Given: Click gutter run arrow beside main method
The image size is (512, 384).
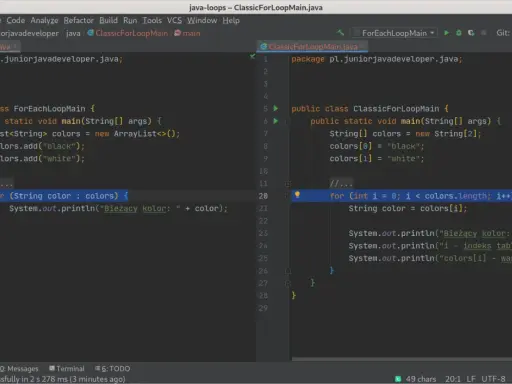Looking at the screenshot, I should tap(276, 121).
